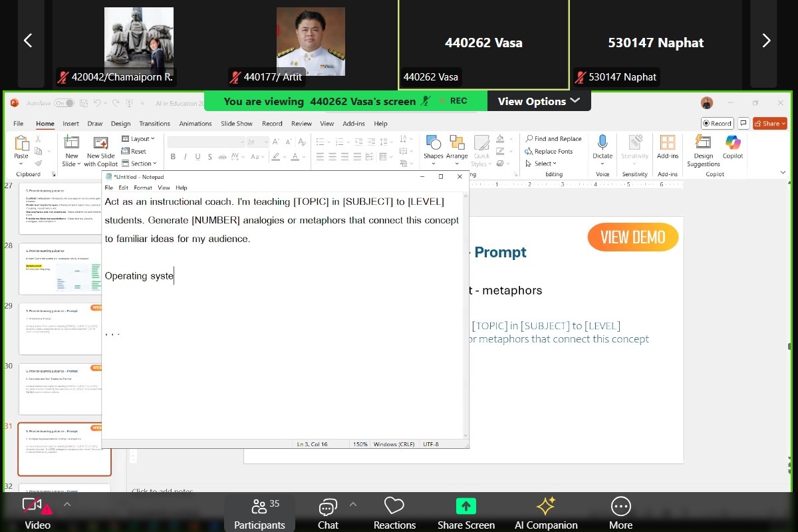Click the Design Suggestions icon
Screen dimensions: 798x532
click(x=703, y=144)
